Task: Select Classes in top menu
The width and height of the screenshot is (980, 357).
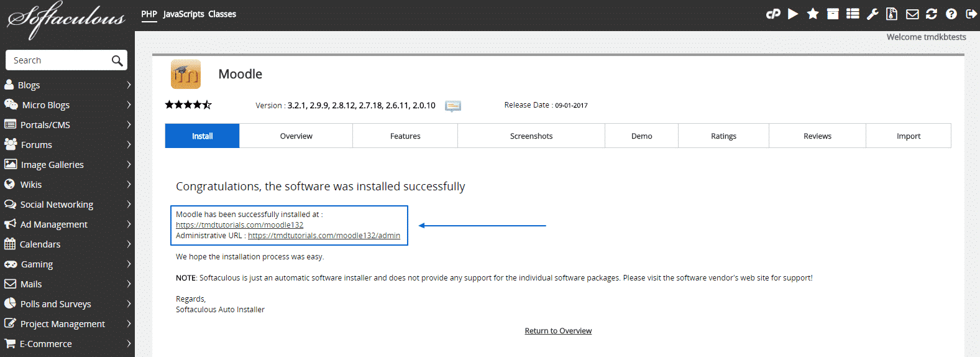Action: pyautogui.click(x=222, y=14)
